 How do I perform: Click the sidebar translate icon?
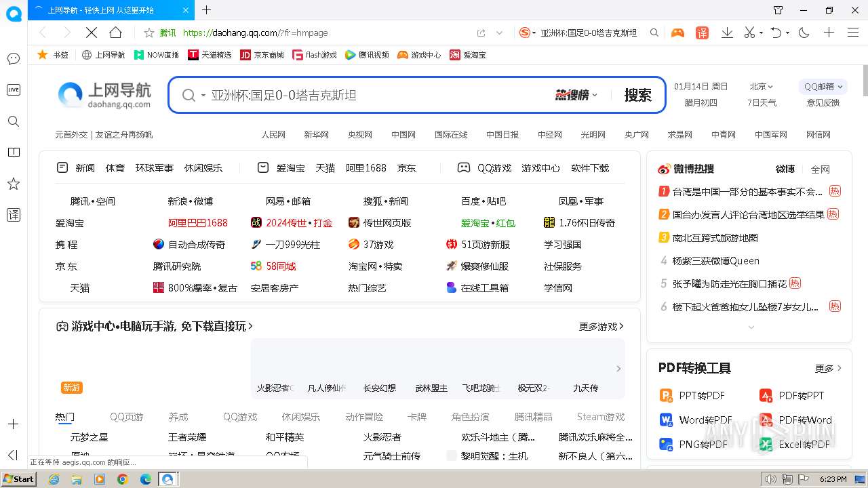point(13,215)
